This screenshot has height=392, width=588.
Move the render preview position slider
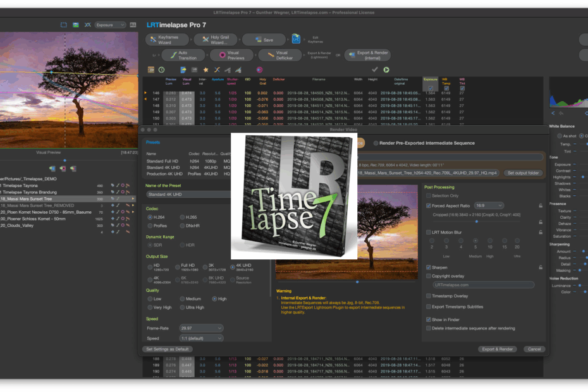coord(357,282)
